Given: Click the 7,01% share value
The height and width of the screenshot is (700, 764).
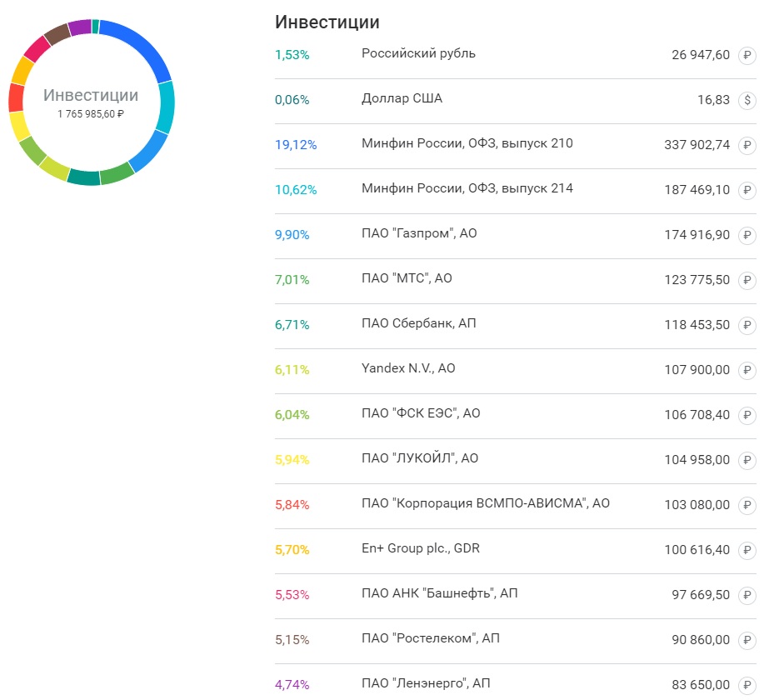Looking at the screenshot, I should click(x=292, y=280).
